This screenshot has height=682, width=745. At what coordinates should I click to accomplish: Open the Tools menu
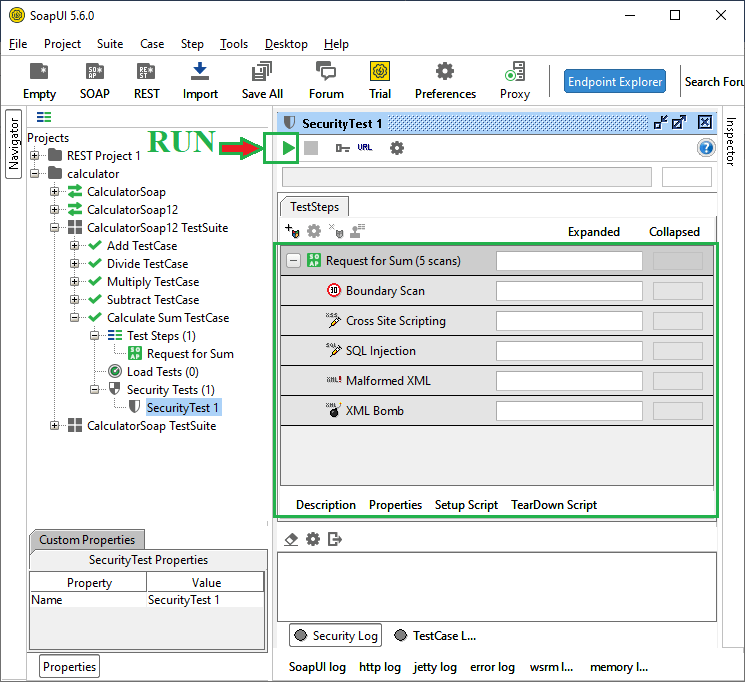[234, 44]
